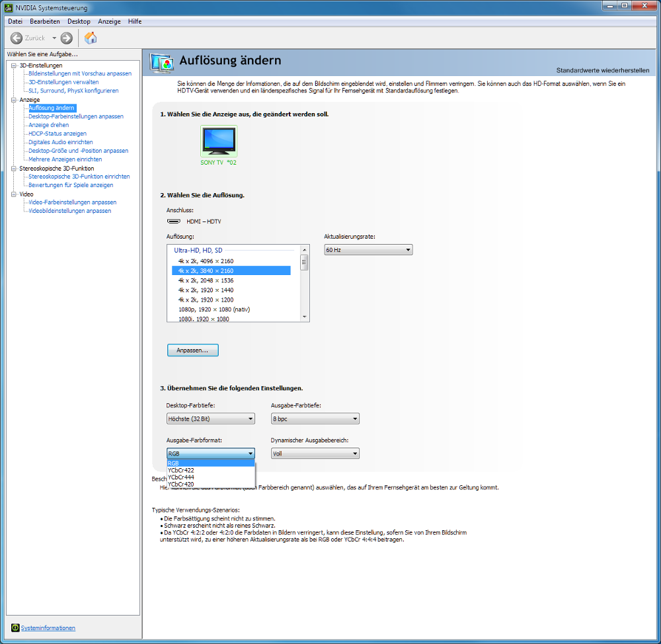The width and height of the screenshot is (661, 644).
Task: Click the HDMI – HDTV connector label
Action: tap(204, 221)
